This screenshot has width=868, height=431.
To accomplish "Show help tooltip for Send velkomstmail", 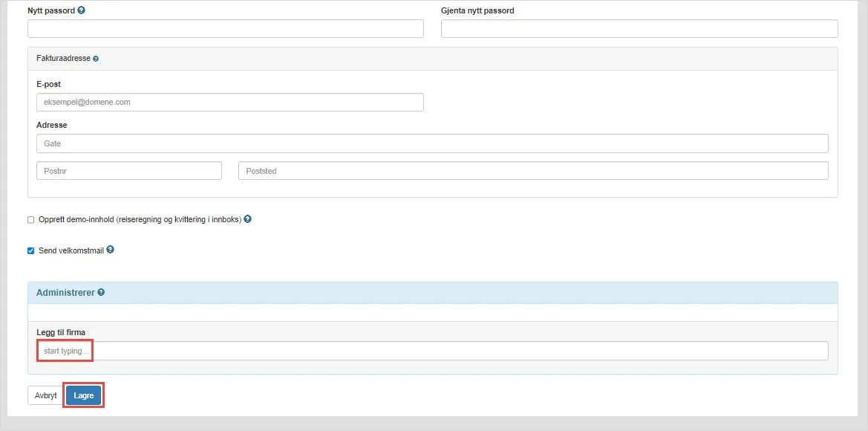I will pyautogui.click(x=110, y=250).
